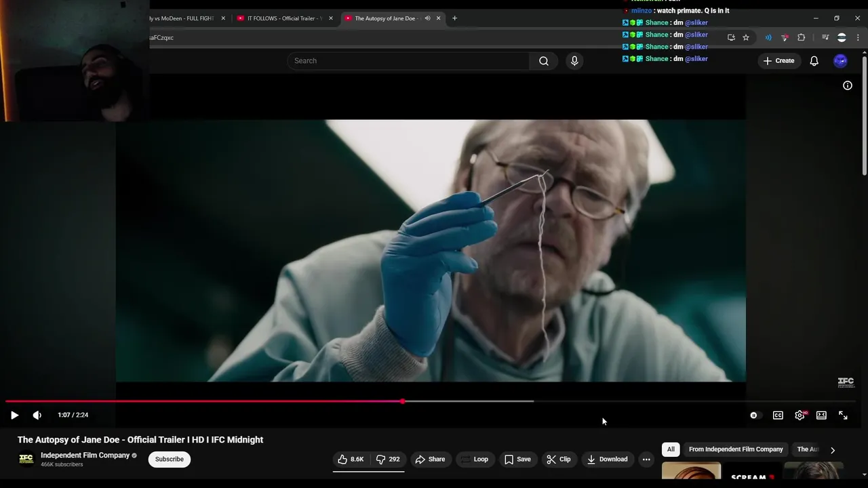Image resolution: width=868 pixels, height=488 pixels.
Task: Click the 1:07 / 2:24 time display
Action: [73, 415]
